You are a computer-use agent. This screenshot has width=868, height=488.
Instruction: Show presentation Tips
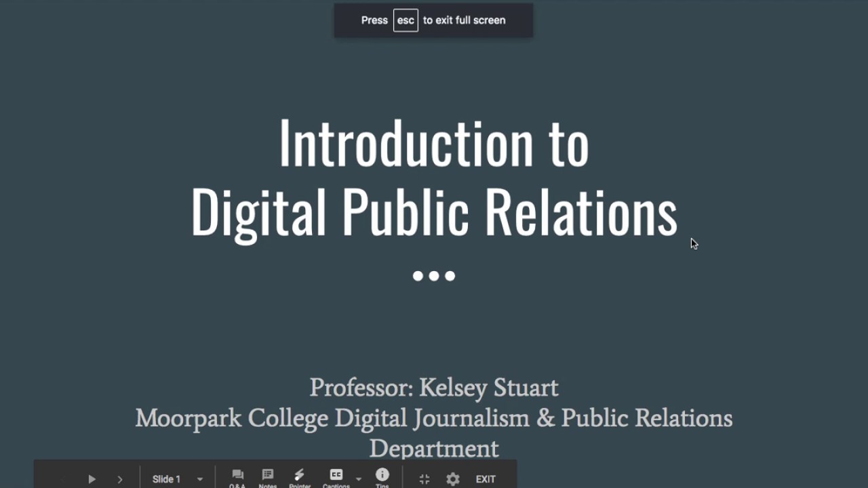[x=382, y=477]
